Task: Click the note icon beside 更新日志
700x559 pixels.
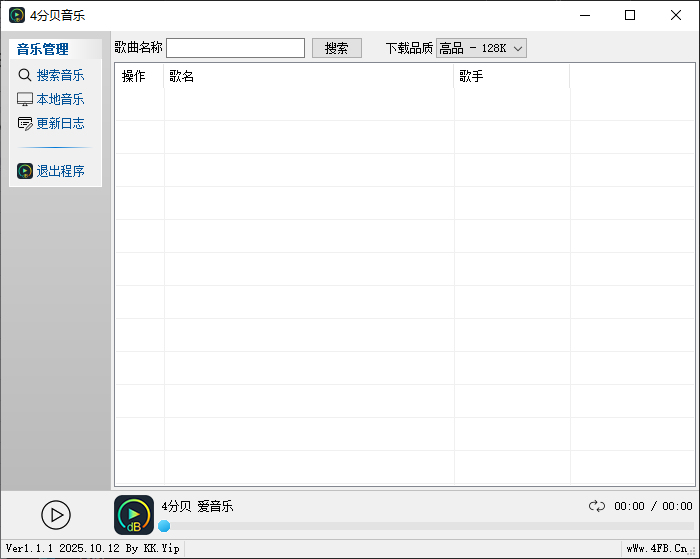Action: click(25, 123)
